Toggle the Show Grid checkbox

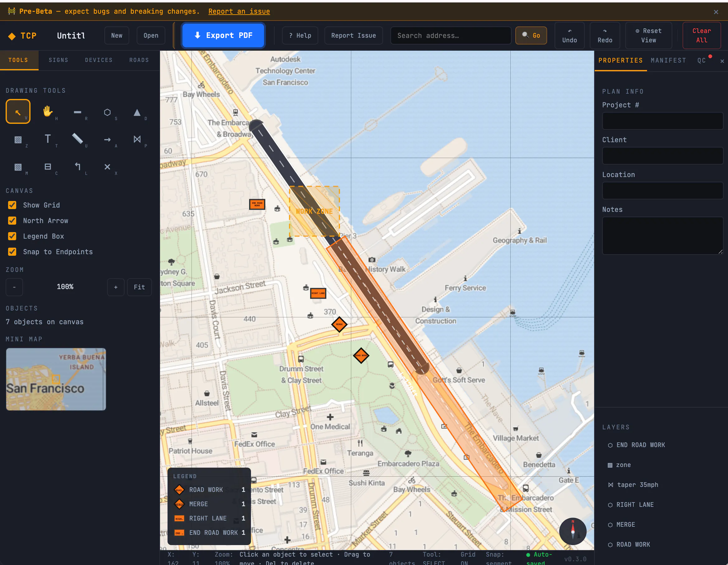(x=12, y=205)
